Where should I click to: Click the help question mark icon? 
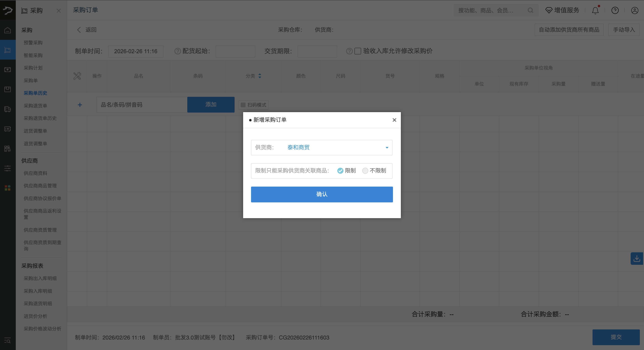pos(615,10)
